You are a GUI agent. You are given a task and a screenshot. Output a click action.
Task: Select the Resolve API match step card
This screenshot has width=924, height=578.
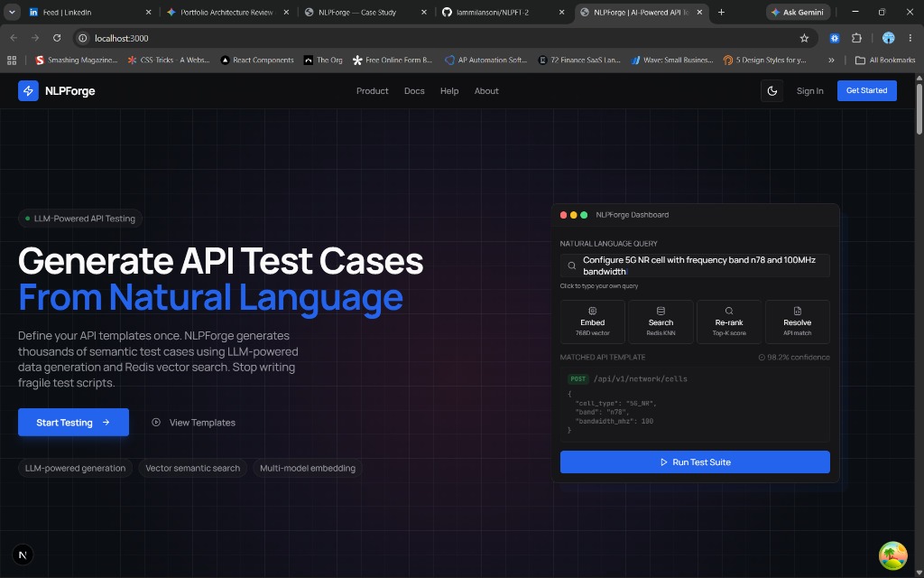pyautogui.click(x=798, y=322)
